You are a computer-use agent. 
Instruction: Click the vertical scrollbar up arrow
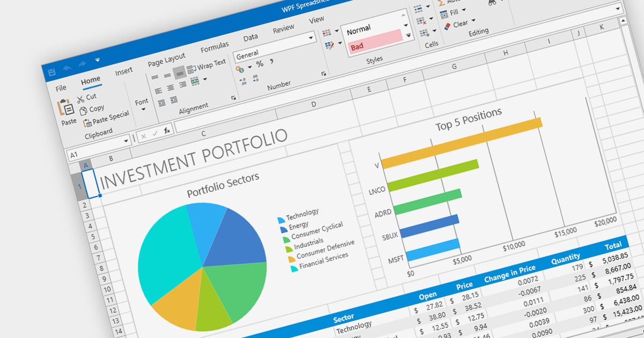tap(624, 21)
